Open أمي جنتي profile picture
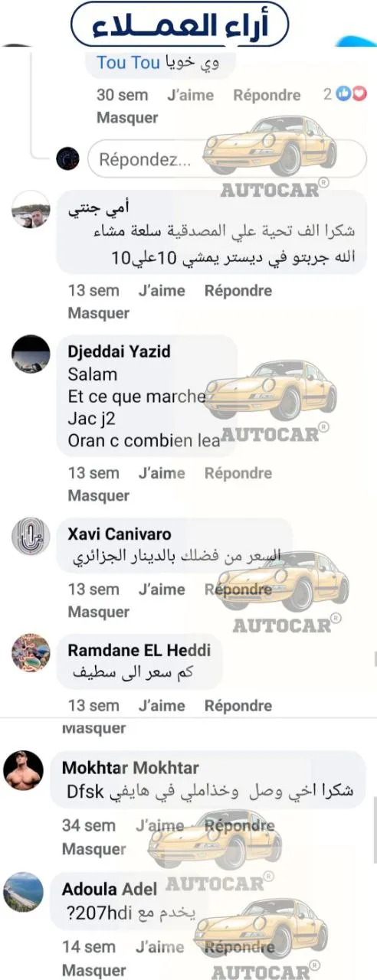 pos(31,209)
